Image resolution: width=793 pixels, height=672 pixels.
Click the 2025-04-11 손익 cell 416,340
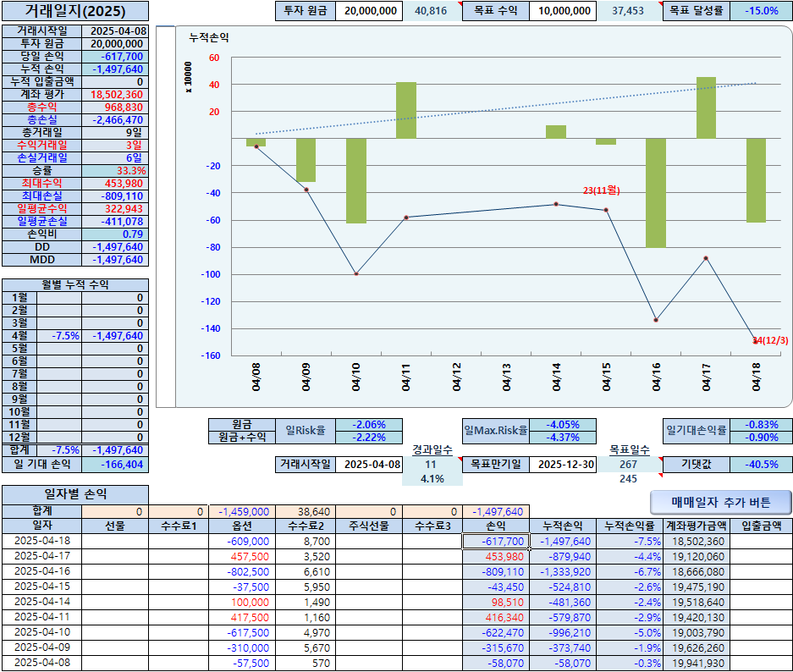[496, 617]
